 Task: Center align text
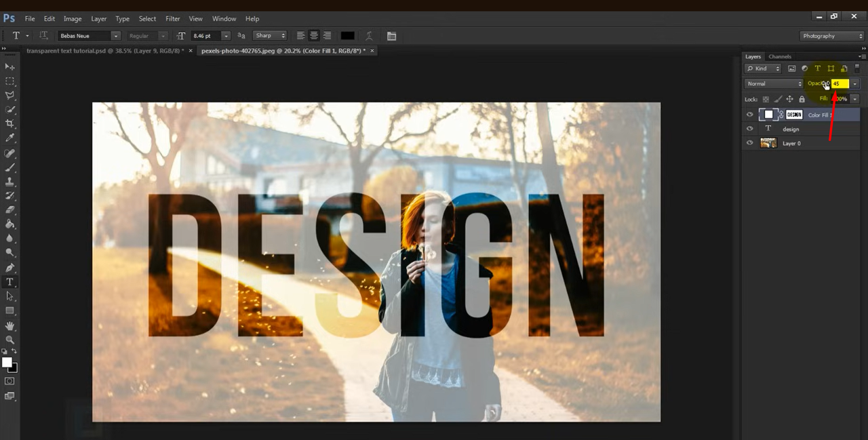tap(314, 35)
